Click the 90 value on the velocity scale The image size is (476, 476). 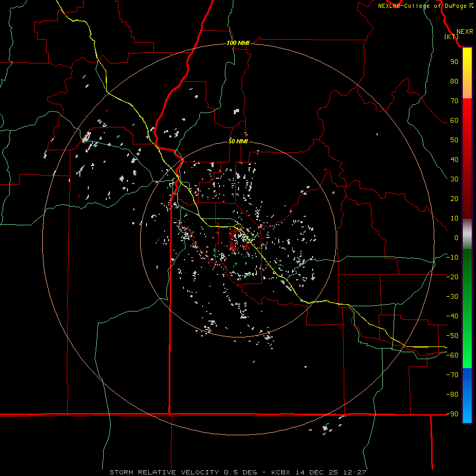[x=454, y=62]
